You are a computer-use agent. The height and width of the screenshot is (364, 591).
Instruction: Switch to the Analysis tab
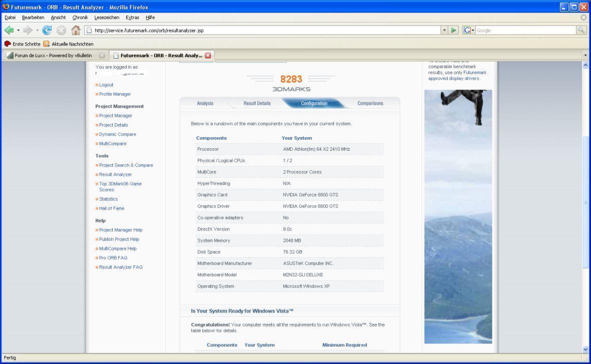(205, 103)
